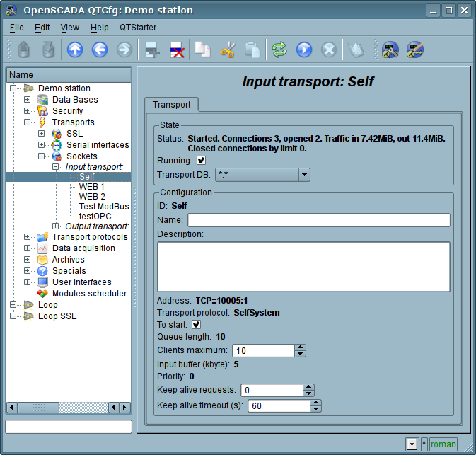The width and height of the screenshot is (476, 455).
Task: Expand the Data Bases node
Action: coord(28,99)
